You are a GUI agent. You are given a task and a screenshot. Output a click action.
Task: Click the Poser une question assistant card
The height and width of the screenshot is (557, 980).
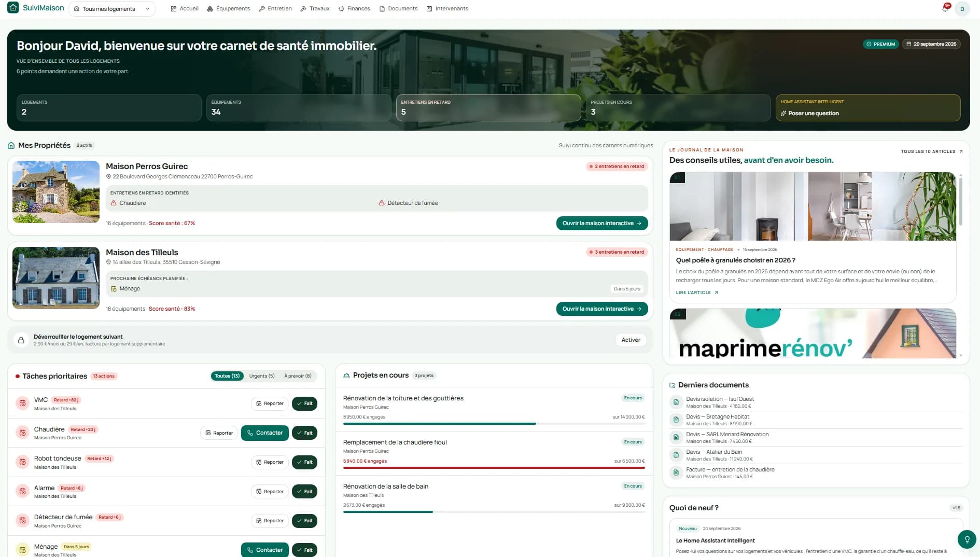coord(867,108)
